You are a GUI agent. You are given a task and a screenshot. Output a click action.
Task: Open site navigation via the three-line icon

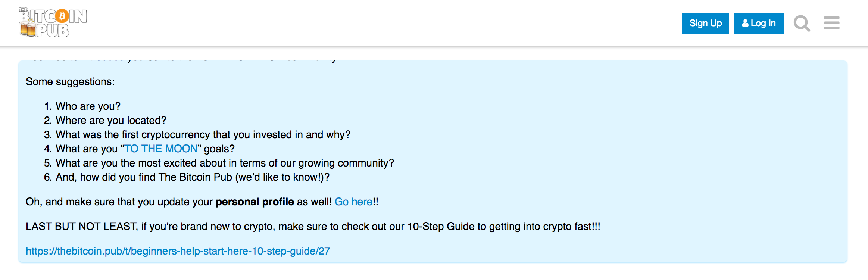point(831,23)
